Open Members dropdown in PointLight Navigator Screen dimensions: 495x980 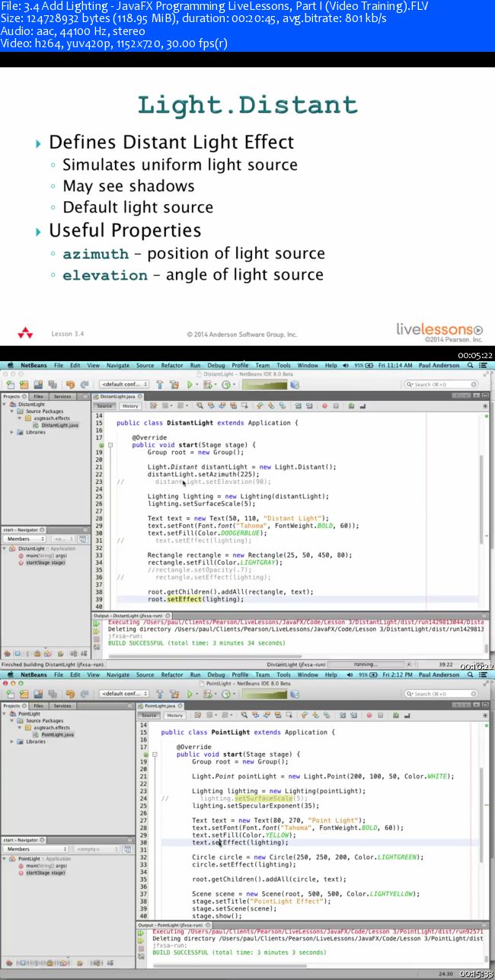point(36,848)
